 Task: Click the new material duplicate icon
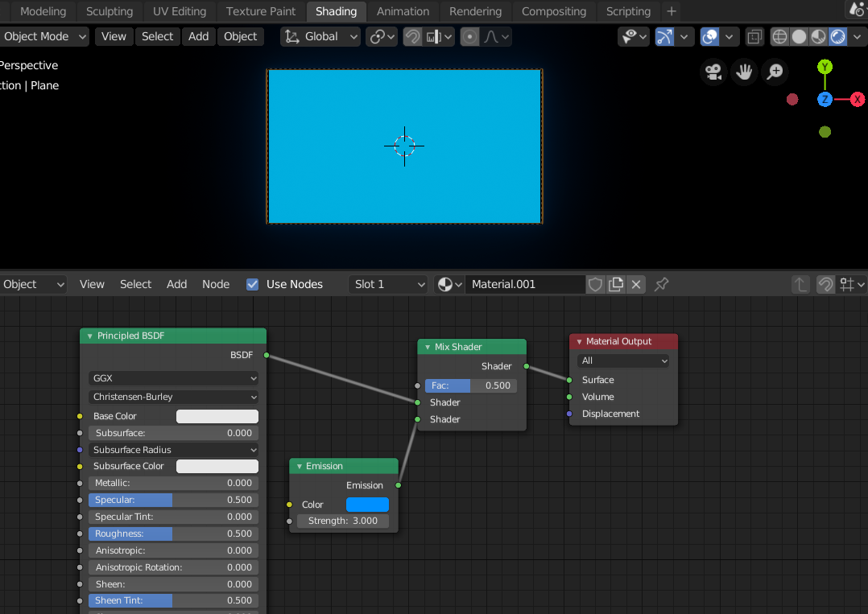pos(615,284)
